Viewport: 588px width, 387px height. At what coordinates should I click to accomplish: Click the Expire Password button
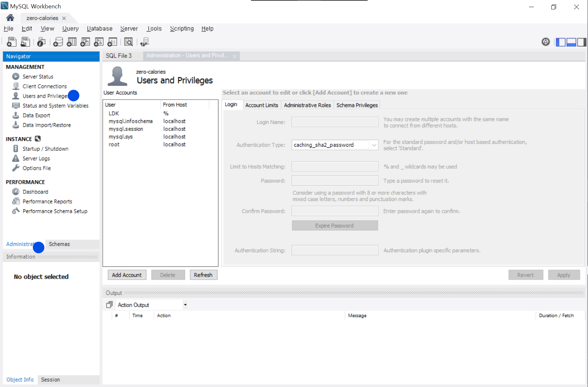click(335, 225)
